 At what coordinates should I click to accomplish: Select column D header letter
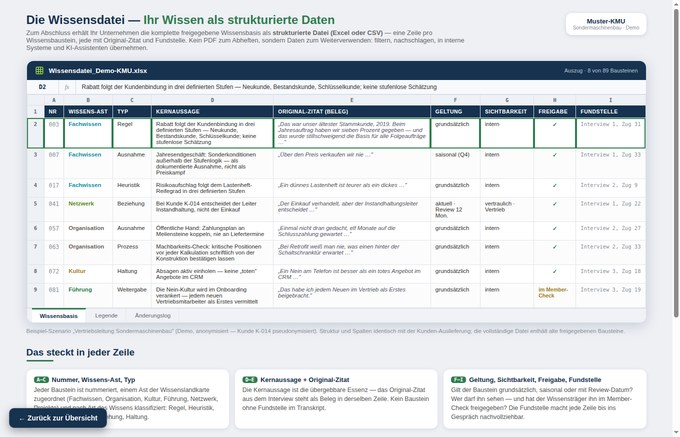click(212, 100)
